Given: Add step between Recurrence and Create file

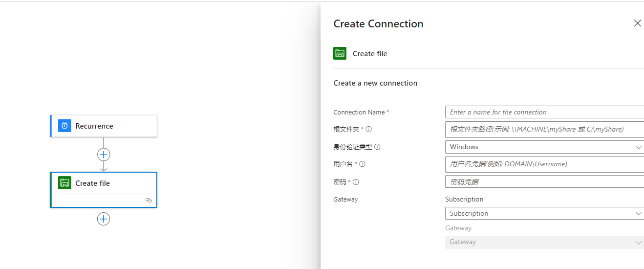Looking at the screenshot, I should pyautogui.click(x=104, y=155).
